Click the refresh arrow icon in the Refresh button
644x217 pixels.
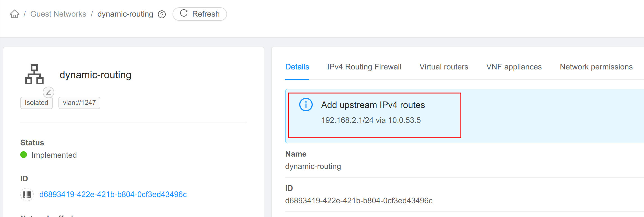pyautogui.click(x=184, y=13)
